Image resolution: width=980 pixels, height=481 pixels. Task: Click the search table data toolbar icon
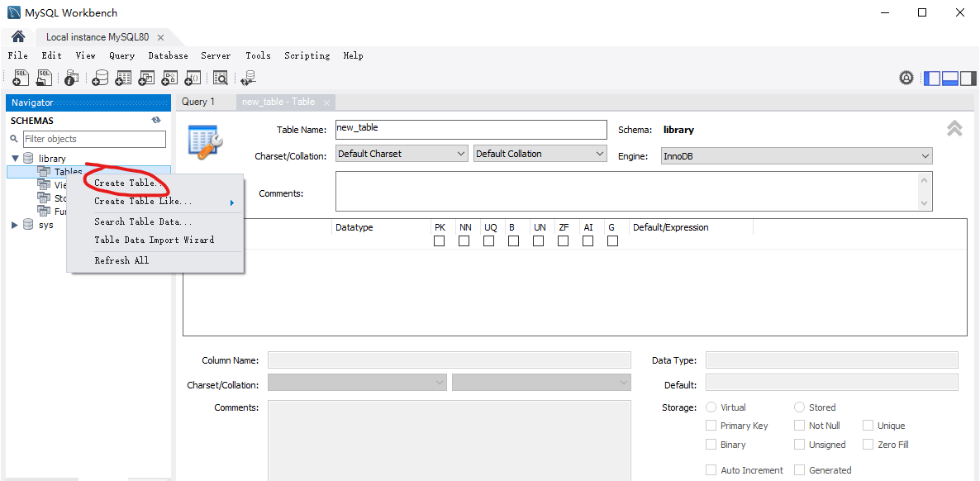(221, 78)
